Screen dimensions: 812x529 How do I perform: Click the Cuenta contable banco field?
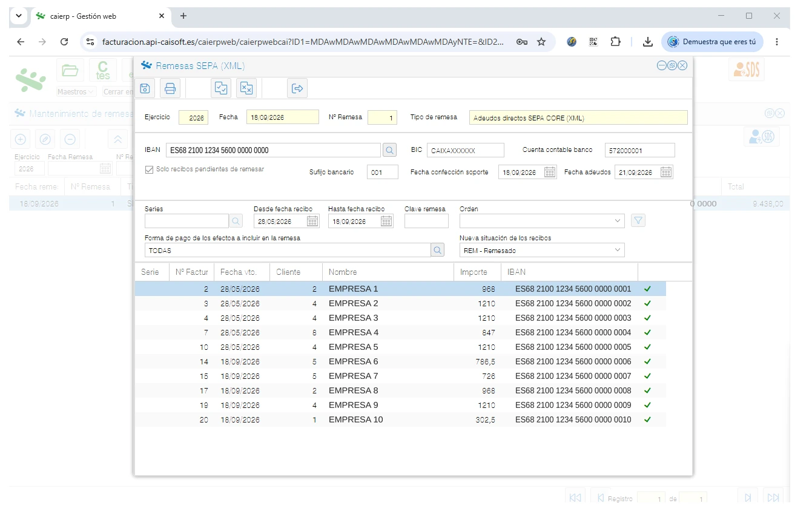tap(639, 150)
